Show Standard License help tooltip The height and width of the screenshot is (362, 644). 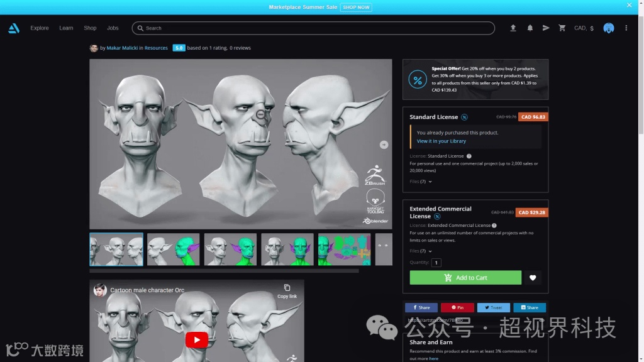point(469,156)
